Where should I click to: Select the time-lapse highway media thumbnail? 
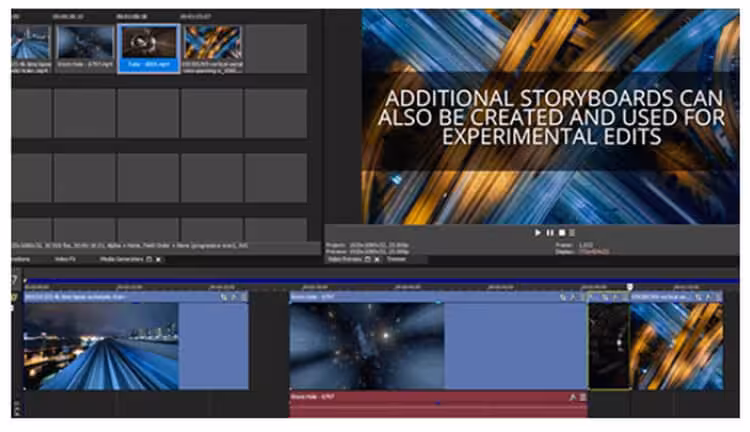click(31, 49)
